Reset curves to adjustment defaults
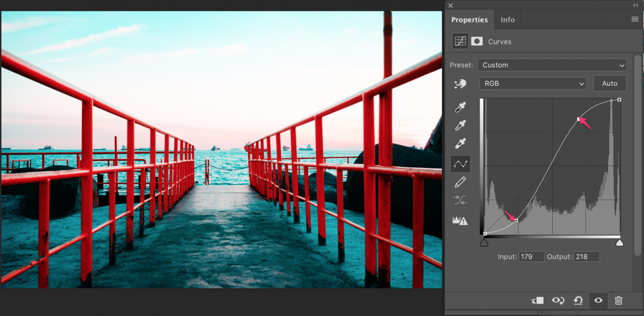644x316 pixels. [578, 300]
